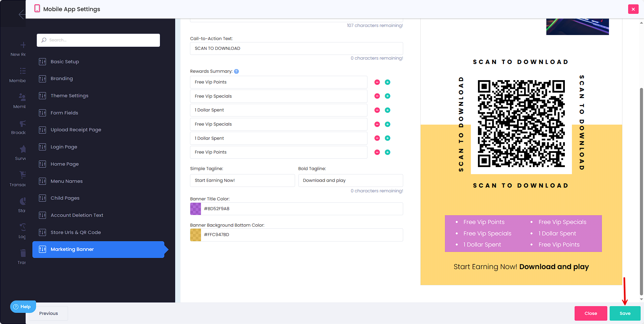Viewport: 644px width, 324px height.
Task: Remove the second 1 Dollar Spent reward row
Action: (377, 138)
